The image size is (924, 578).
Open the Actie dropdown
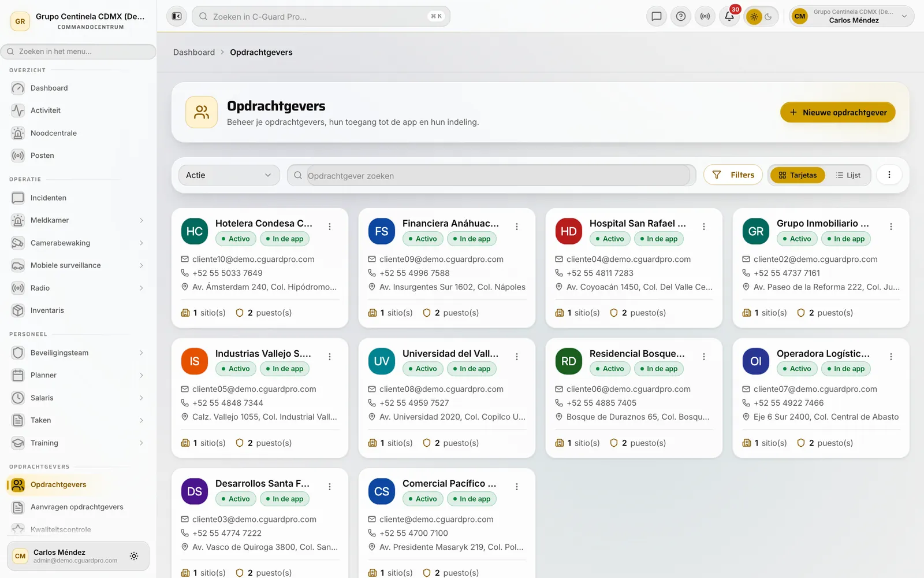tap(229, 175)
